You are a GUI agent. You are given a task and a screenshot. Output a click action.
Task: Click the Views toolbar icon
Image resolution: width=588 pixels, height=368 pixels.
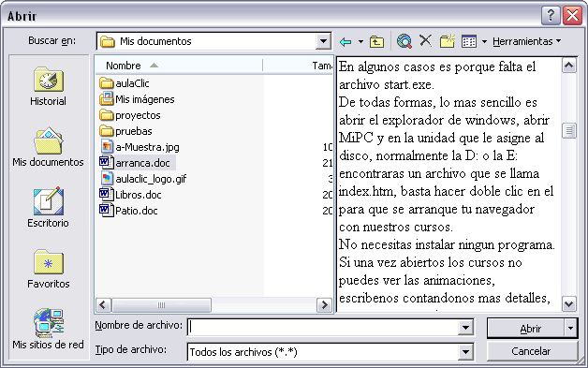click(469, 41)
